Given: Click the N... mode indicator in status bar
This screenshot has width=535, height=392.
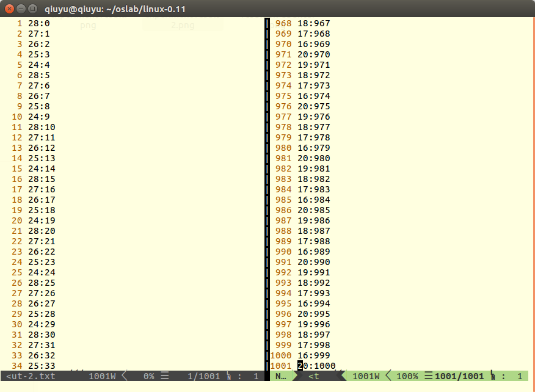Looking at the screenshot, I should [281, 376].
